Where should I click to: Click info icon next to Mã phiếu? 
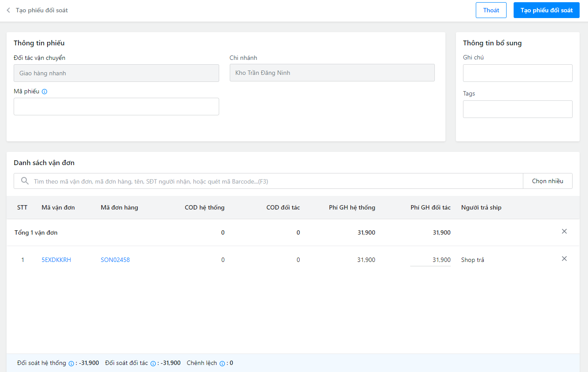(x=44, y=92)
